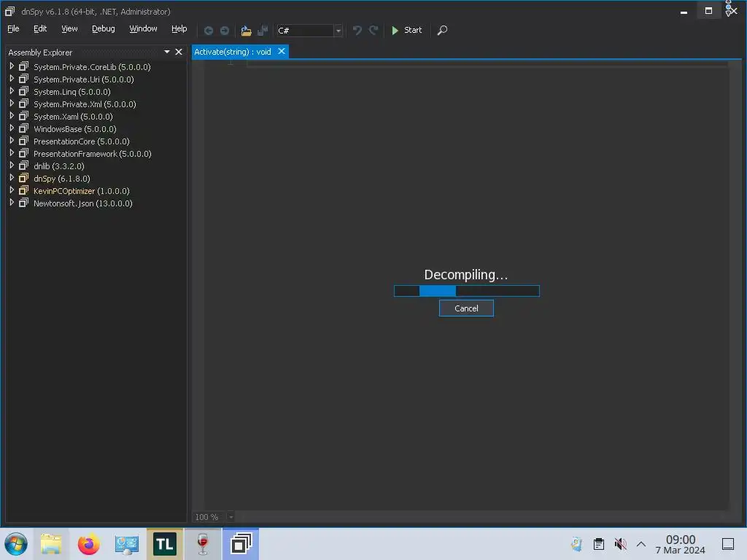Image resolution: width=747 pixels, height=560 pixels.
Task: Click the System.Private.Uri assembly icon
Action: click(23, 79)
